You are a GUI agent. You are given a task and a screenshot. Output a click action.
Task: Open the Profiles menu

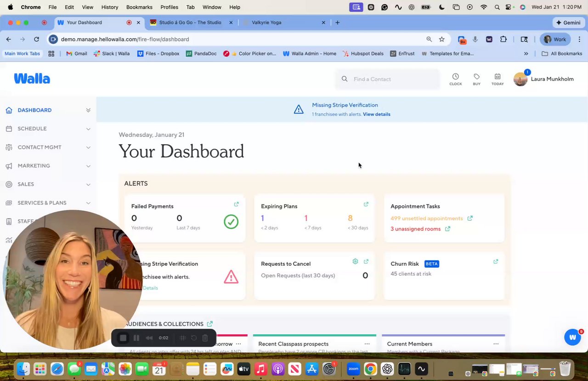[169, 7]
